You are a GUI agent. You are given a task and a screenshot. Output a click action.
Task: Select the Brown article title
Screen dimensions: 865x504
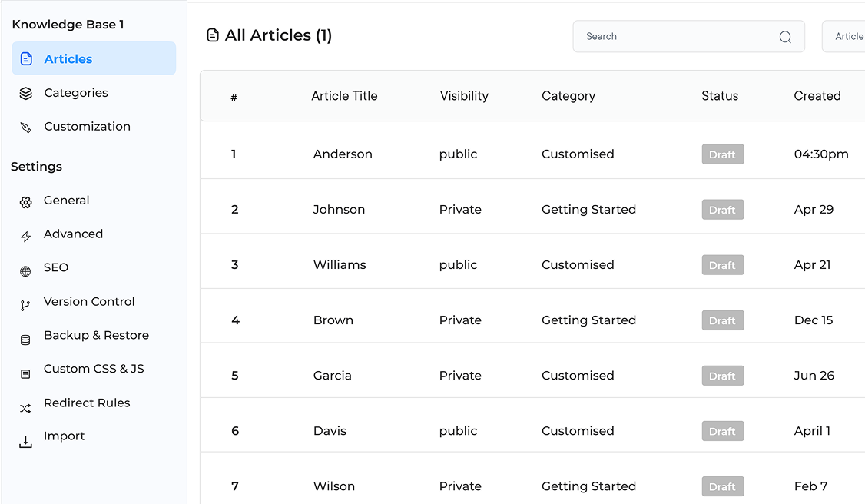333,320
